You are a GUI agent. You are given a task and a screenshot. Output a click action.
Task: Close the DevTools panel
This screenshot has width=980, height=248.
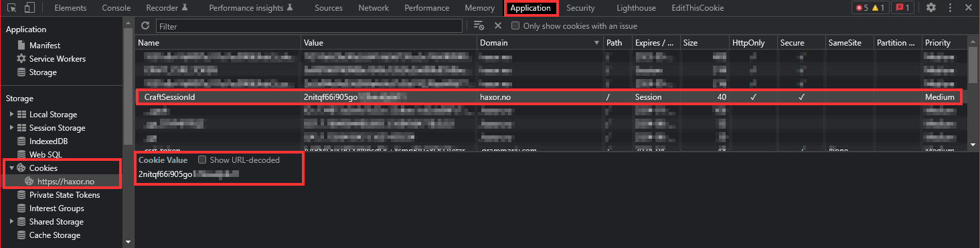[969, 8]
